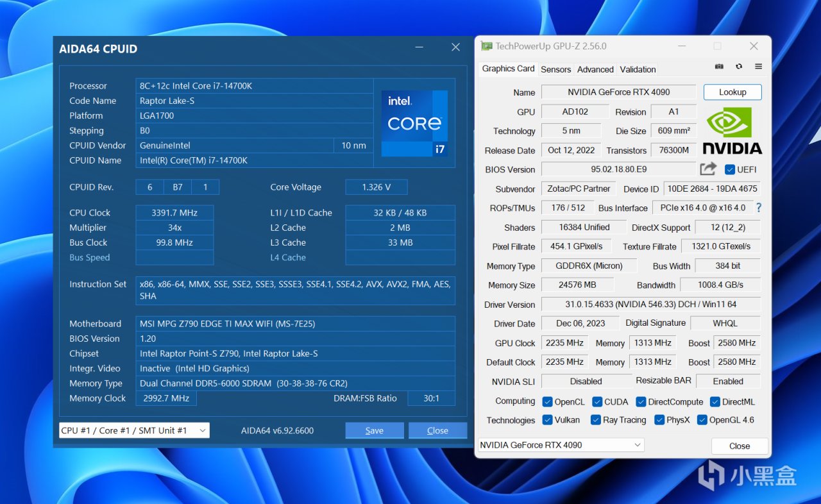Click the BIOS Version text field
The width and height of the screenshot is (821, 504).
point(618,169)
